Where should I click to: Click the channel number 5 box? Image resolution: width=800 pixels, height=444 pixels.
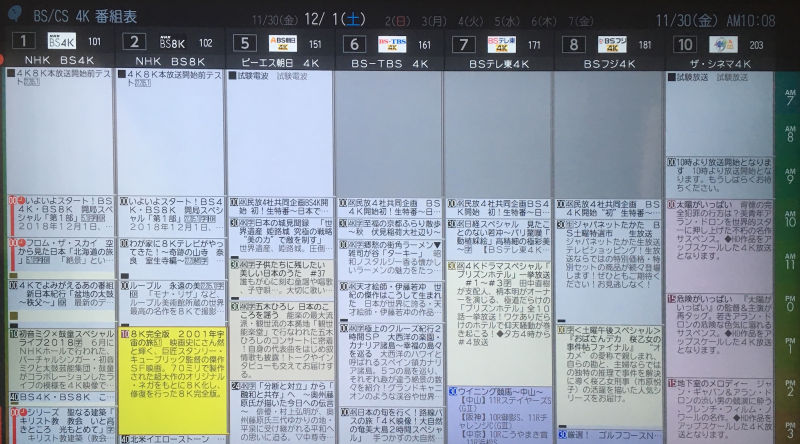pos(244,43)
